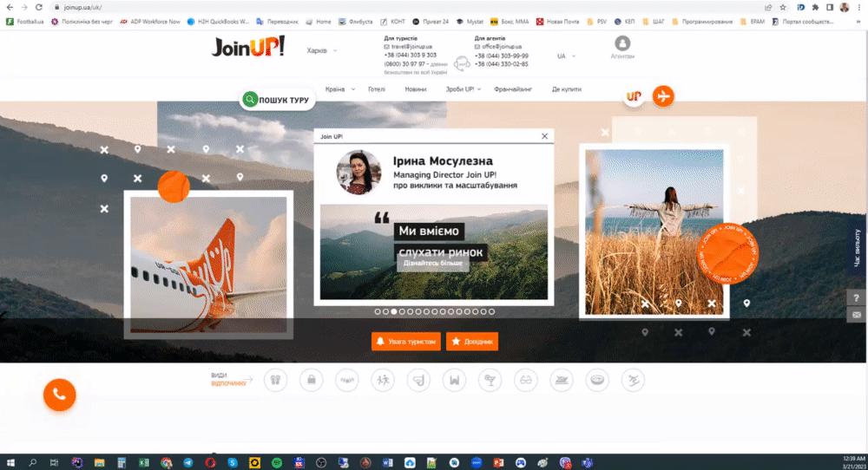Select the glasses vacation type icon

[525, 380]
